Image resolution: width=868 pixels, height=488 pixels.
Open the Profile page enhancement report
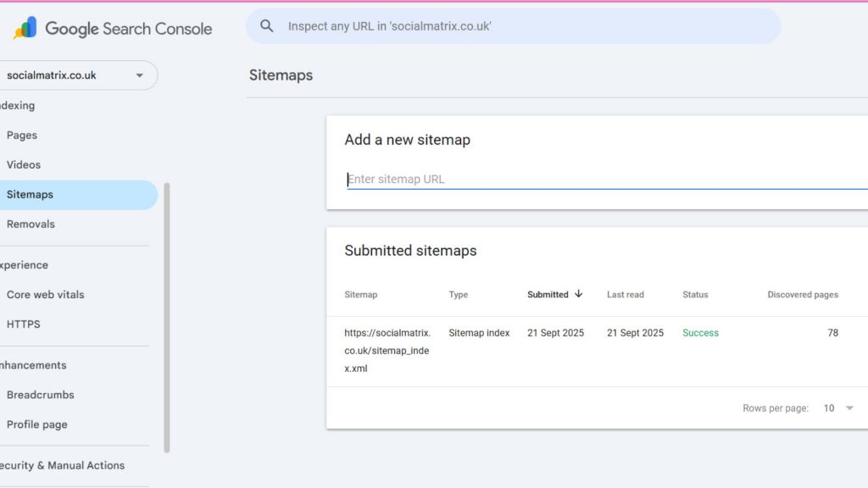click(37, 424)
